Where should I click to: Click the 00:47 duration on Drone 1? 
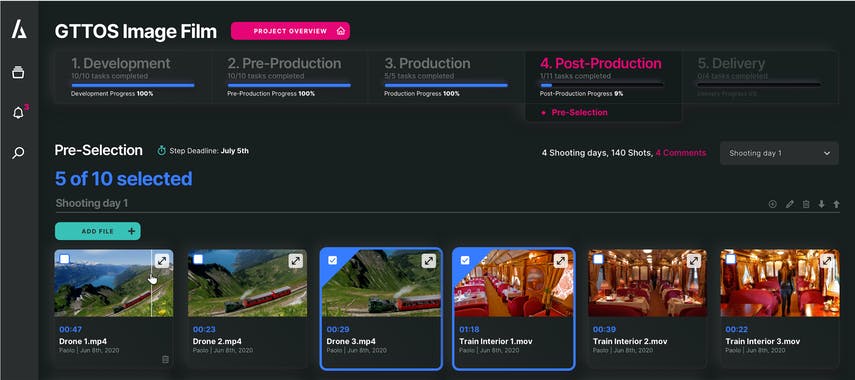coord(70,329)
